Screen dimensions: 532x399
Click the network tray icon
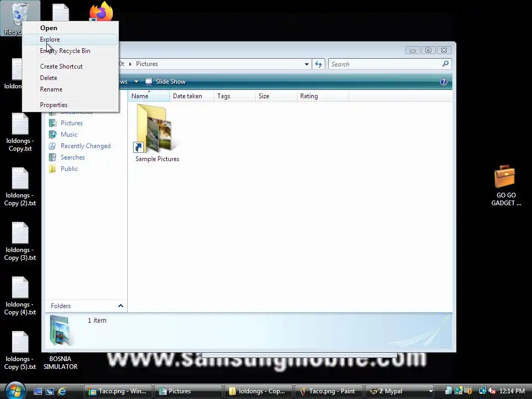482,391
